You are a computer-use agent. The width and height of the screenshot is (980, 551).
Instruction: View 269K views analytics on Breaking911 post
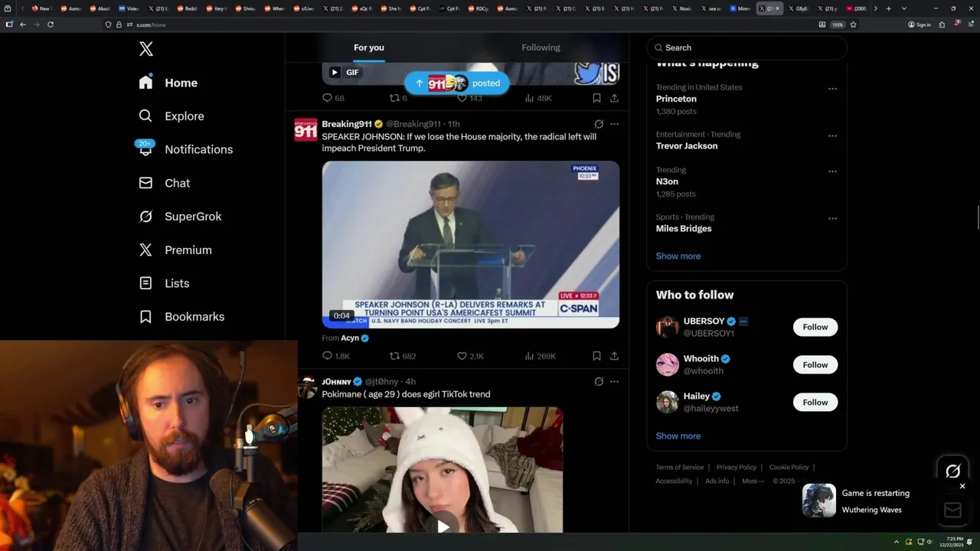coord(540,356)
